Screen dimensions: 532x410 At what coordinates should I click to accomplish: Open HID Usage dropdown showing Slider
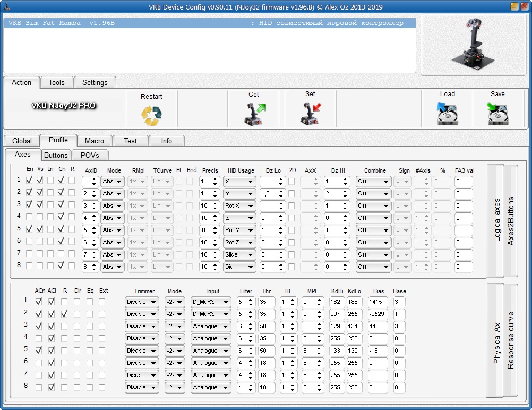239,254
